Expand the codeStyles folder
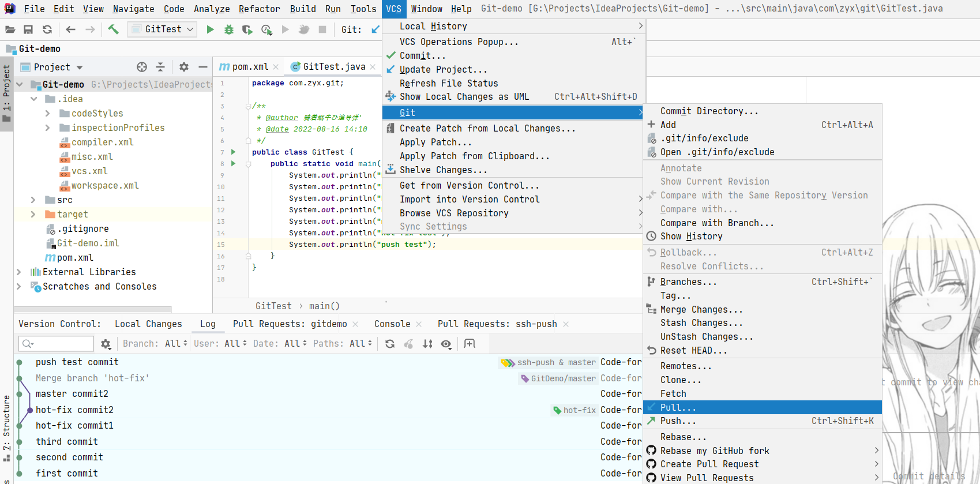 (x=48, y=113)
